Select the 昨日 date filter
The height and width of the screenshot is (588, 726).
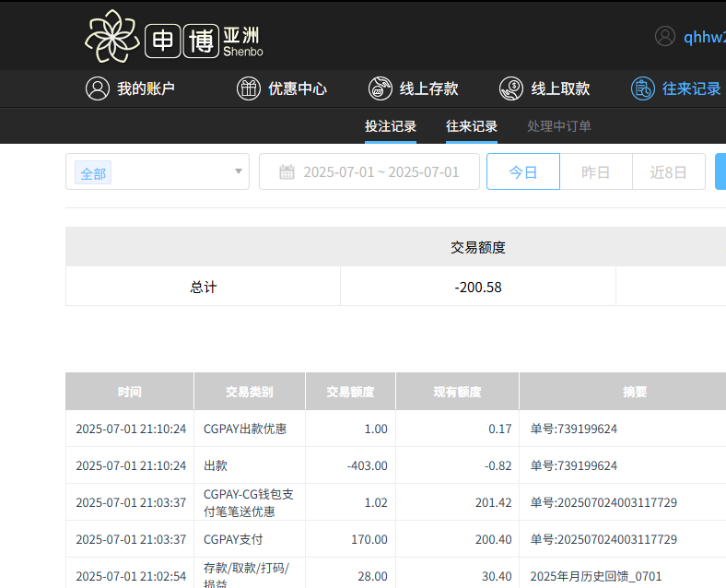coord(596,172)
